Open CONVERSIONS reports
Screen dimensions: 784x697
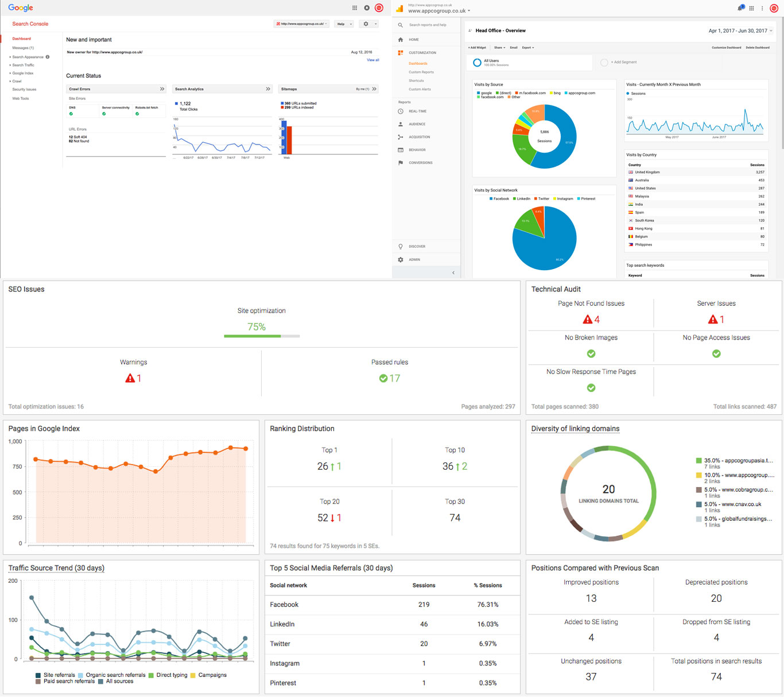[x=421, y=163]
